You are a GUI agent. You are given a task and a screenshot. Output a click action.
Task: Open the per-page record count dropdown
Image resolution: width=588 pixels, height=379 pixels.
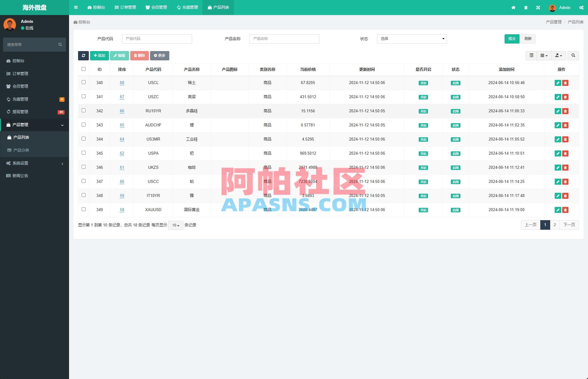(176, 225)
